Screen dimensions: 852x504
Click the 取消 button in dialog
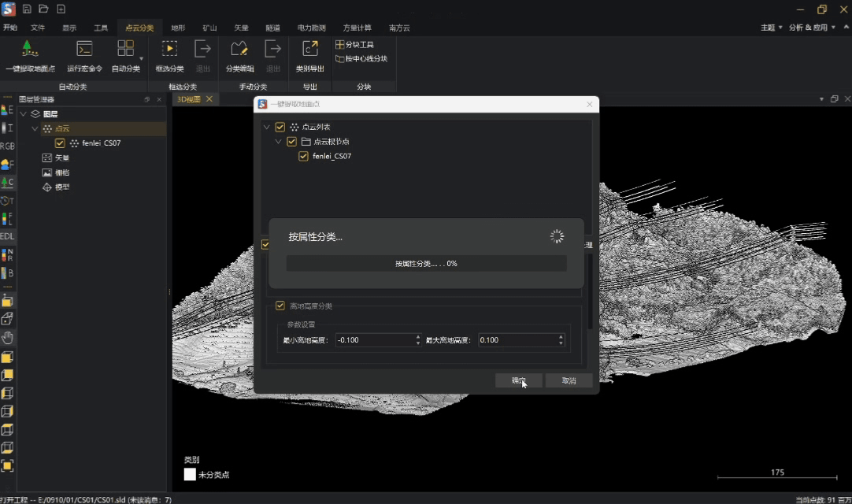[569, 380]
